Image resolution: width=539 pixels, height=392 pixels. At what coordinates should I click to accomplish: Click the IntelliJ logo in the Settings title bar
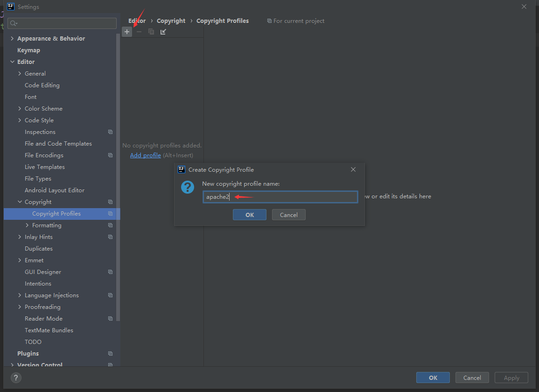pos(11,7)
